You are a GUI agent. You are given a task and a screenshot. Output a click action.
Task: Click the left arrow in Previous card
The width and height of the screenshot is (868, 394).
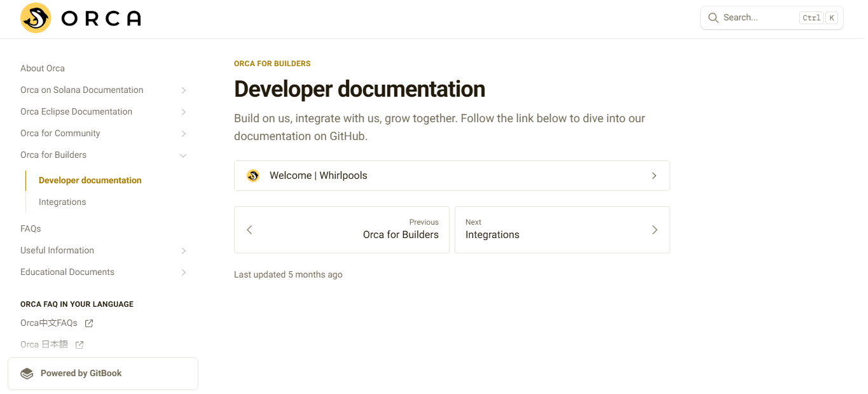pyautogui.click(x=249, y=230)
